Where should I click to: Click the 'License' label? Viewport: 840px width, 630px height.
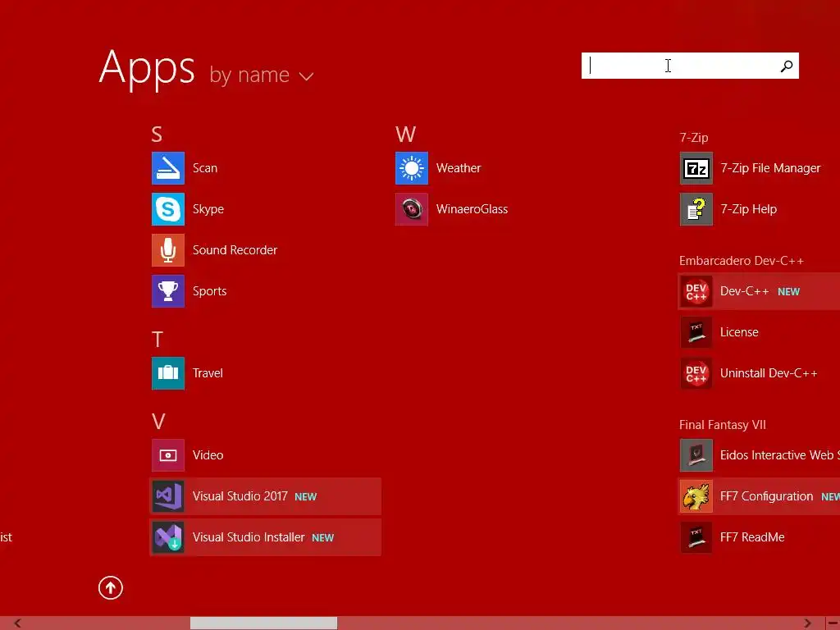click(x=739, y=332)
